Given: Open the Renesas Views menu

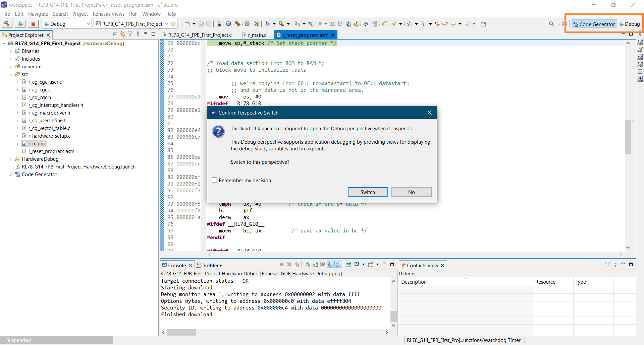Looking at the screenshot, I should (x=108, y=14).
